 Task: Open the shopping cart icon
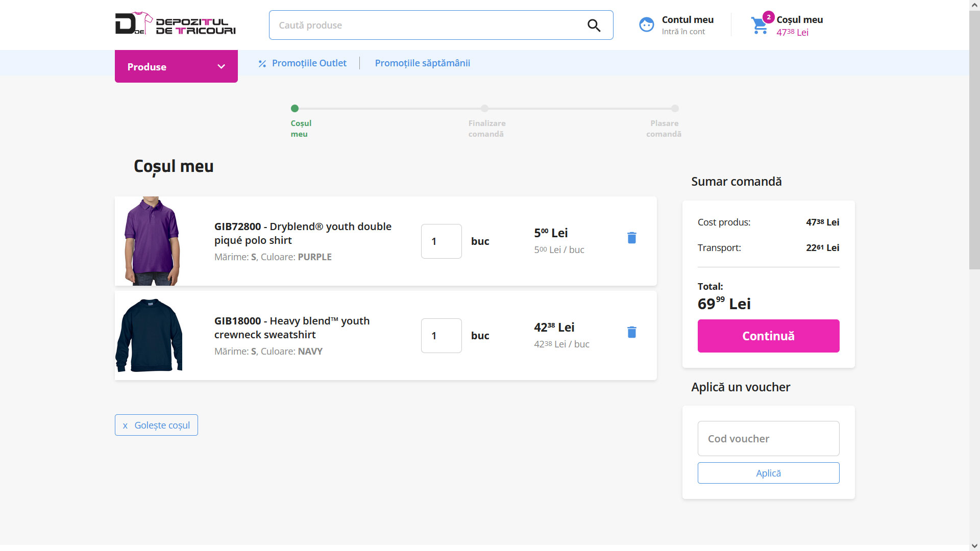[759, 26]
